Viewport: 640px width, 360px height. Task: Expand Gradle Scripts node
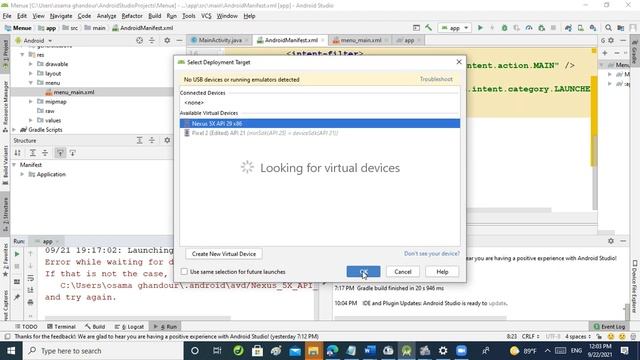[15, 130]
